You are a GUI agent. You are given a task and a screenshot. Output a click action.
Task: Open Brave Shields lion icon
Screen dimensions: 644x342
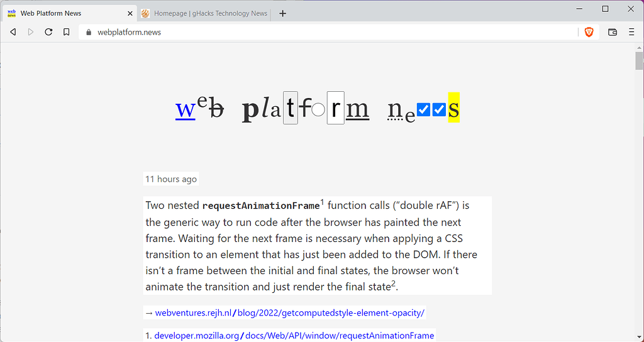[x=589, y=32]
